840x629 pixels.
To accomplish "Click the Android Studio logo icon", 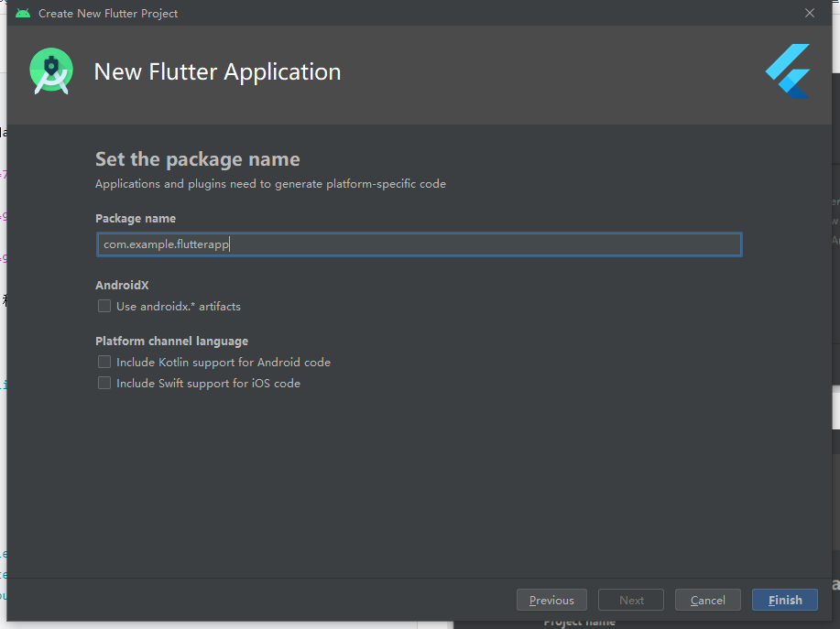I will pyautogui.click(x=51, y=71).
